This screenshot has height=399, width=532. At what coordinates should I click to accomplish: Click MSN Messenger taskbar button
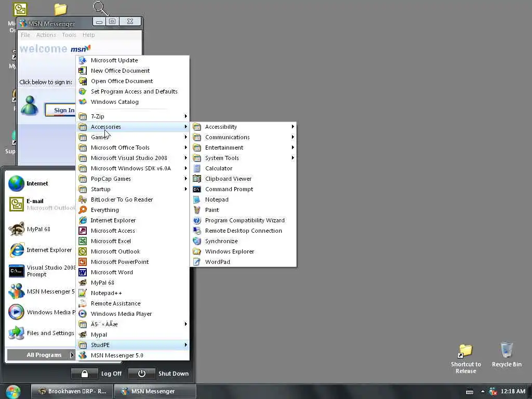pyautogui.click(x=155, y=391)
